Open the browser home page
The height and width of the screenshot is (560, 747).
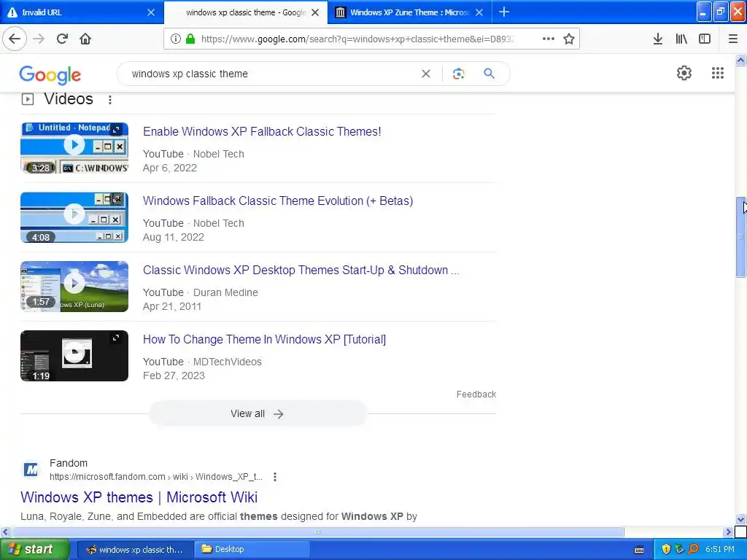[85, 39]
